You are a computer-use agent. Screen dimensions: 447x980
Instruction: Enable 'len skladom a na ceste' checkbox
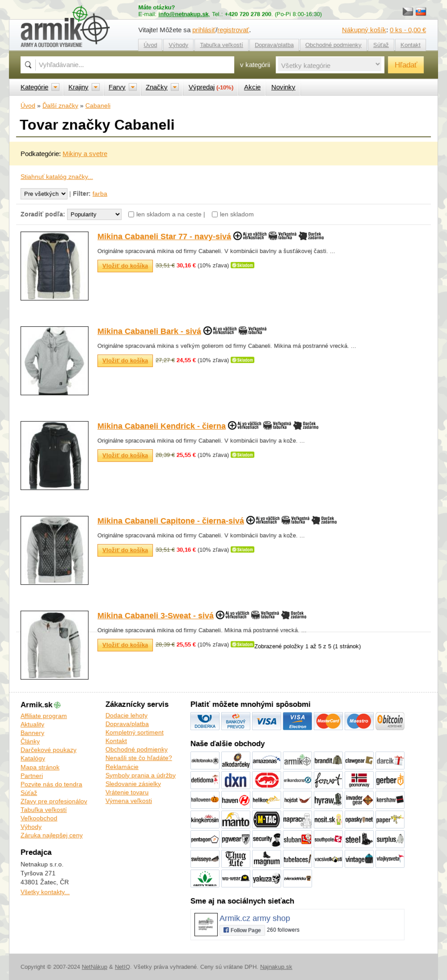131,214
